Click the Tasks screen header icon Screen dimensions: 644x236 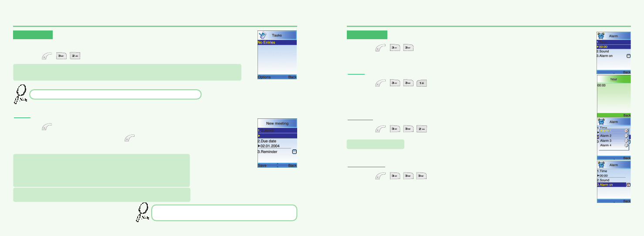coord(262,35)
